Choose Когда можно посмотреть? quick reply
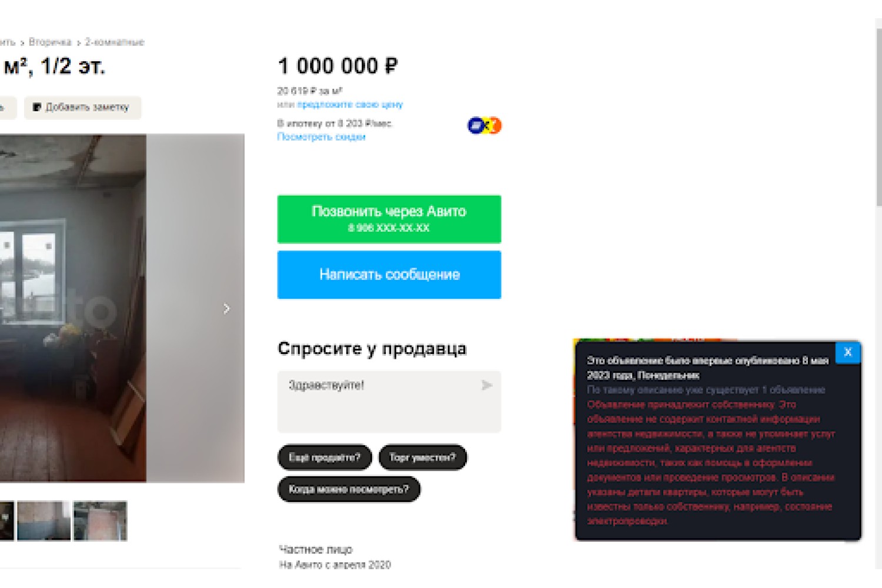 (x=349, y=489)
